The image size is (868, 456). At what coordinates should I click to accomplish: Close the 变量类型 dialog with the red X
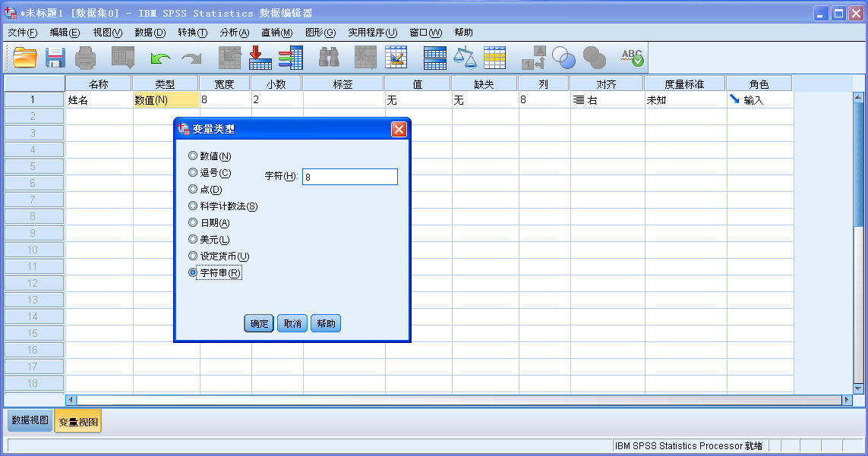(x=399, y=129)
